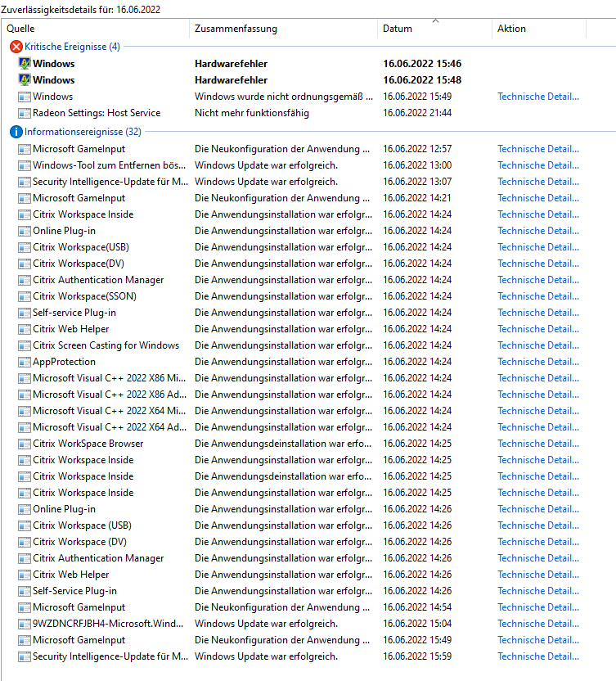
Task: Select the Hardwarefehler summary dated 15:46
Action: [x=231, y=63]
